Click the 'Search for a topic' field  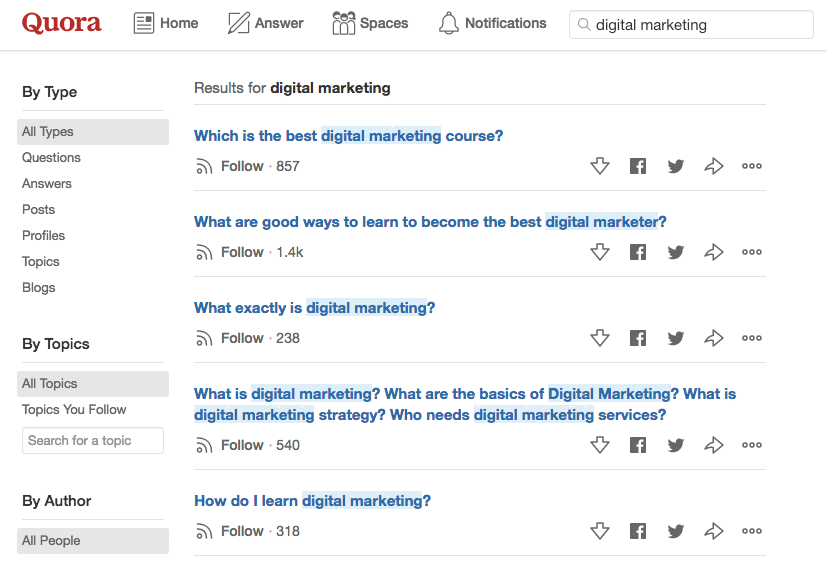tap(93, 440)
